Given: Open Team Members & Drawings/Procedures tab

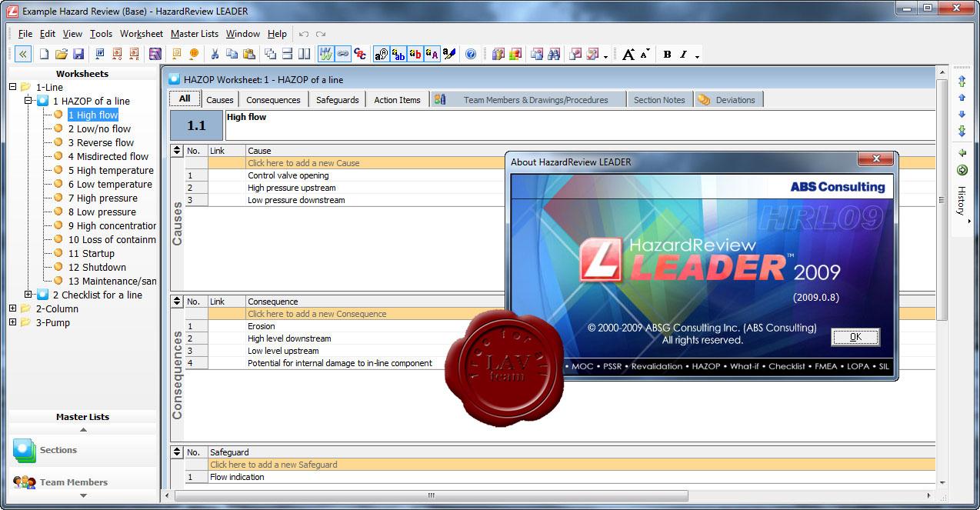Looking at the screenshot, I should point(527,100).
